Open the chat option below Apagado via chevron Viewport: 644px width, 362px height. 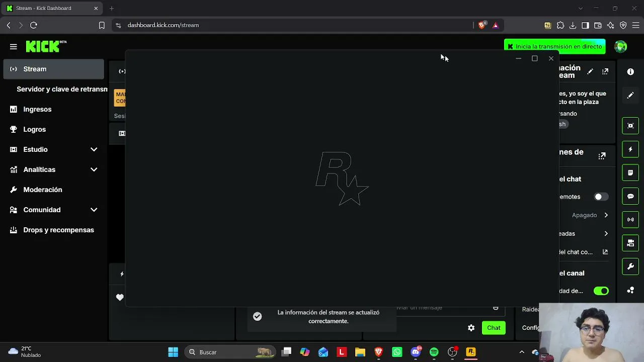tap(606, 234)
